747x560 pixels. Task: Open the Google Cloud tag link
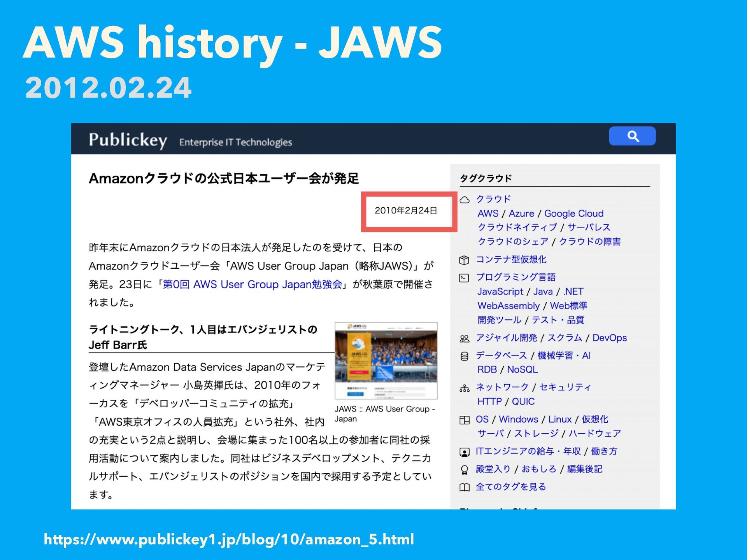[573, 213]
